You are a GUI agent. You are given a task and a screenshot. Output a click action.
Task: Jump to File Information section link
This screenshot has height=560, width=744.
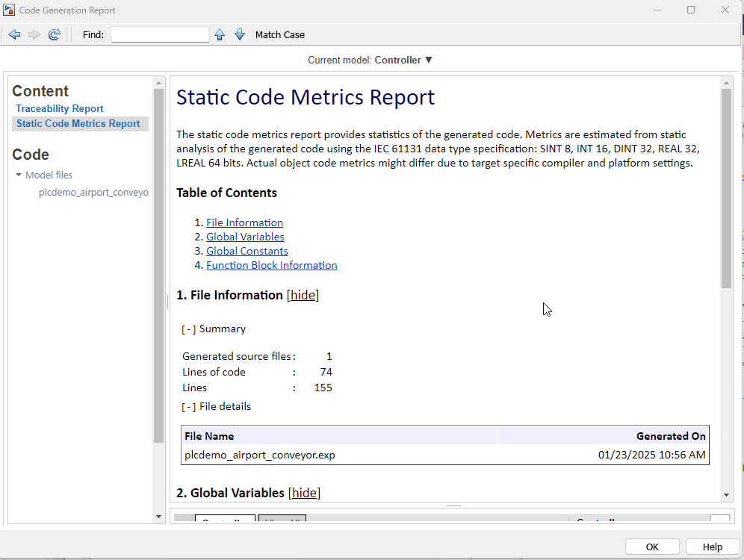point(244,223)
